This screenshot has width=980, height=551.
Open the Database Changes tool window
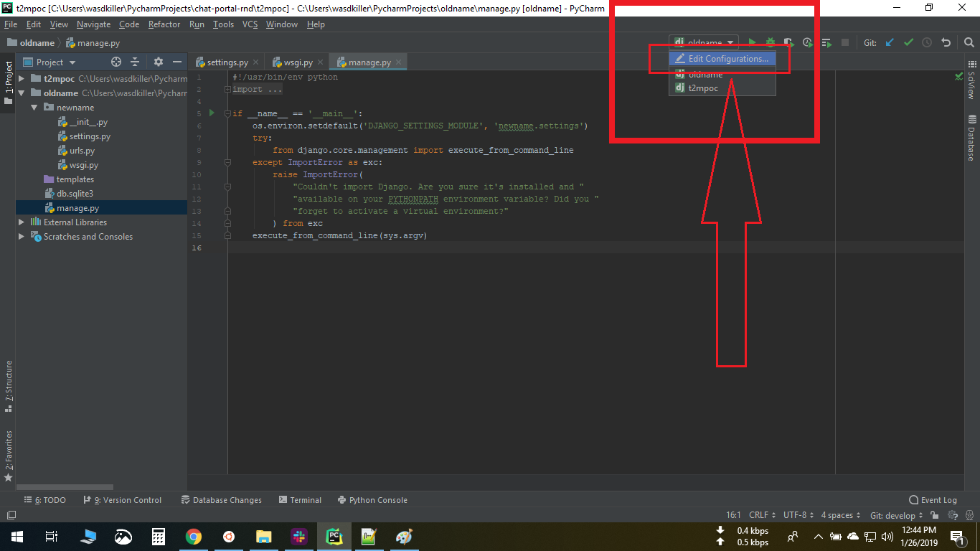(x=222, y=500)
